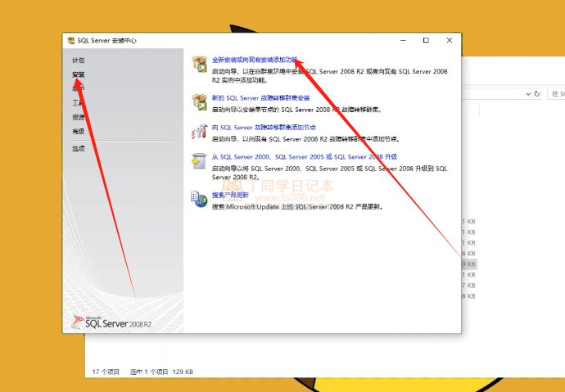Click "选中 1 个项目 129 KB" status text

(x=161, y=372)
